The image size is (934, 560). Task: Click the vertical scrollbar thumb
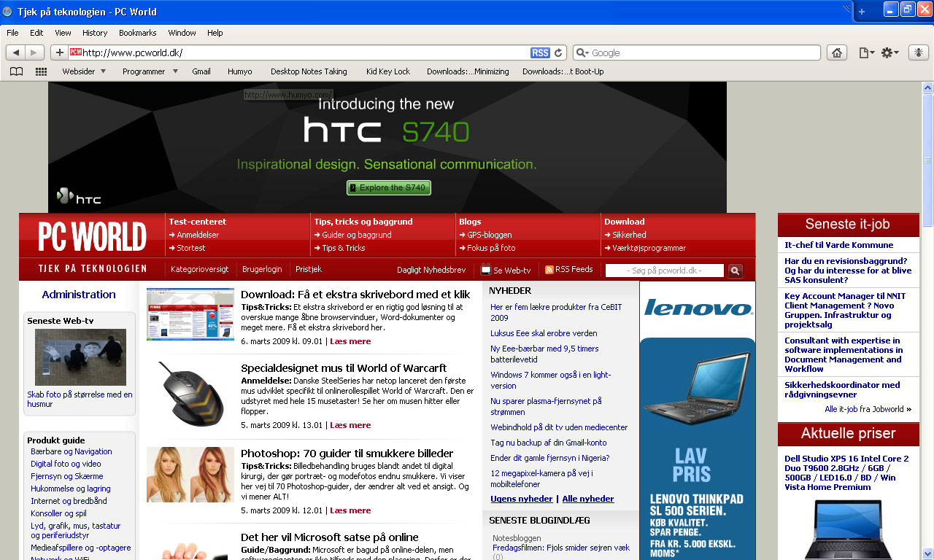coord(928,160)
